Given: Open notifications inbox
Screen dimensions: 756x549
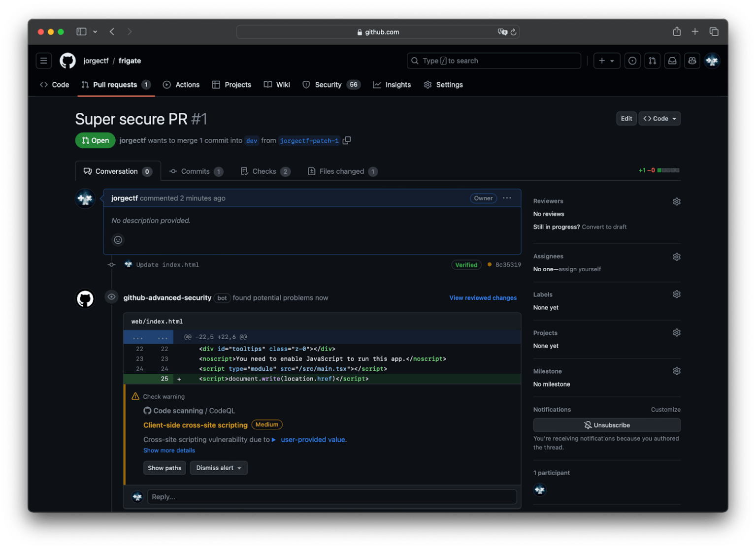Looking at the screenshot, I should coord(672,61).
